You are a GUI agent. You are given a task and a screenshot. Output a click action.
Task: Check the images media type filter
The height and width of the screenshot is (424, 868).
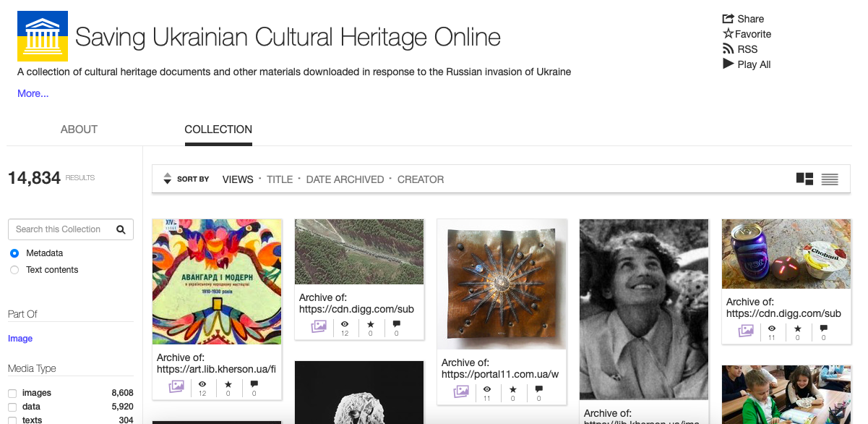[x=12, y=393]
